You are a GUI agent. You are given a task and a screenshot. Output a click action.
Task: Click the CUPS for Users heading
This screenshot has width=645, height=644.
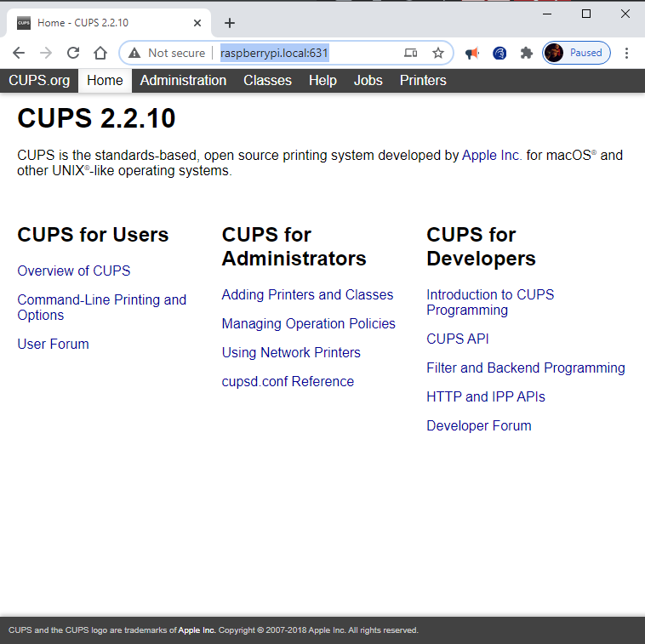coord(93,235)
